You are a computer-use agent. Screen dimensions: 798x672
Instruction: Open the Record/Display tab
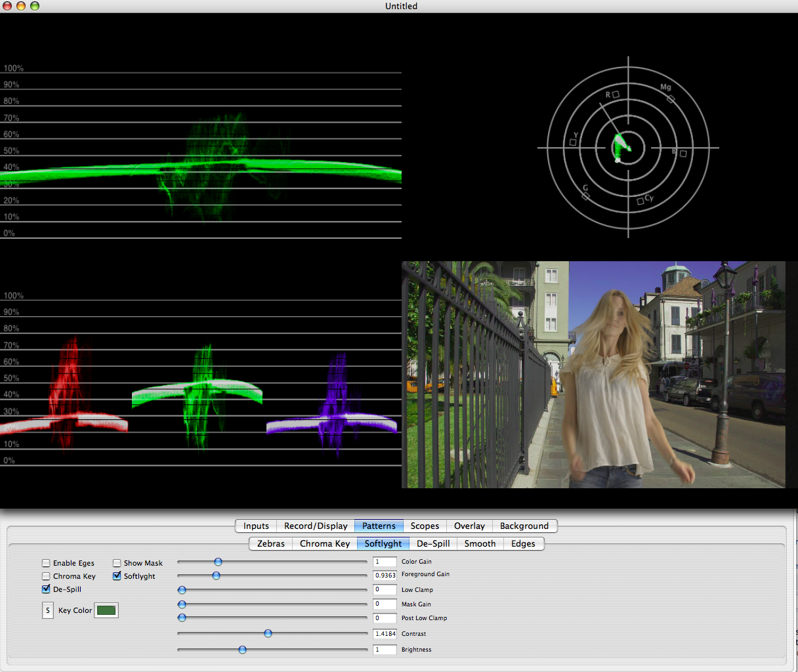click(x=316, y=526)
